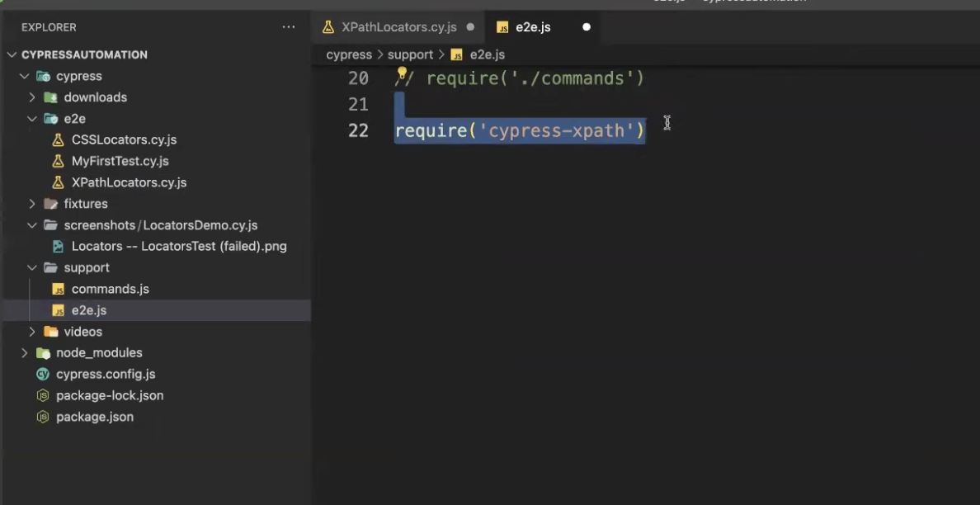The width and height of the screenshot is (980, 505).
Task: Expand the videos folder chevron
Action: pyautogui.click(x=32, y=332)
